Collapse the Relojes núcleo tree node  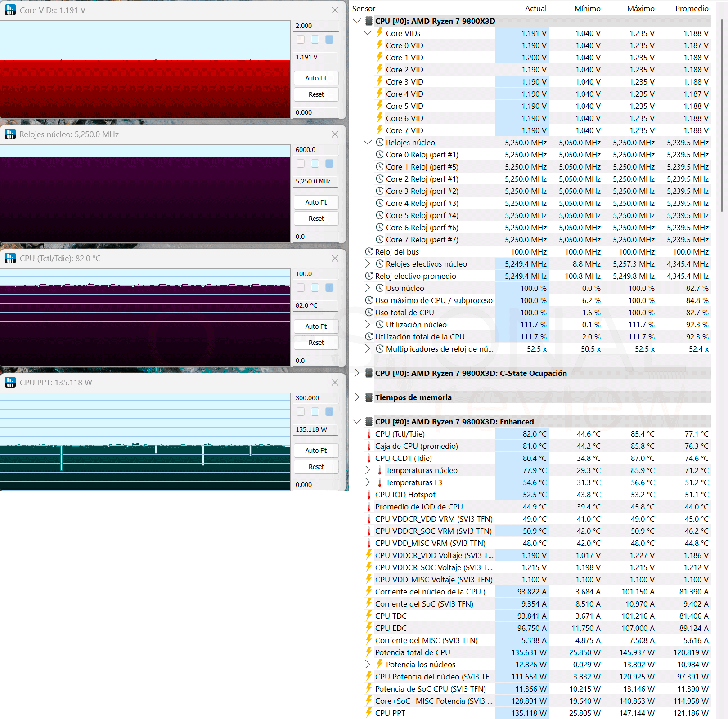(x=368, y=142)
